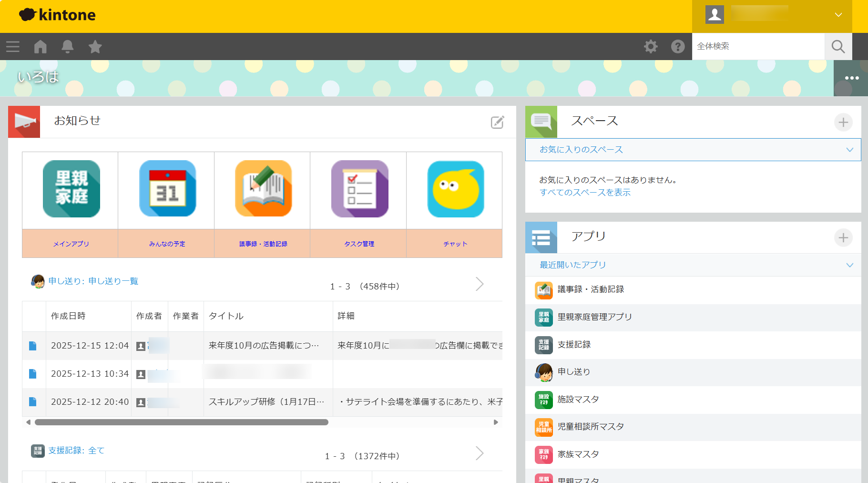Open the settings gear icon
The height and width of the screenshot is (483, 868).
pyautogui.click(x=651, y=47)
